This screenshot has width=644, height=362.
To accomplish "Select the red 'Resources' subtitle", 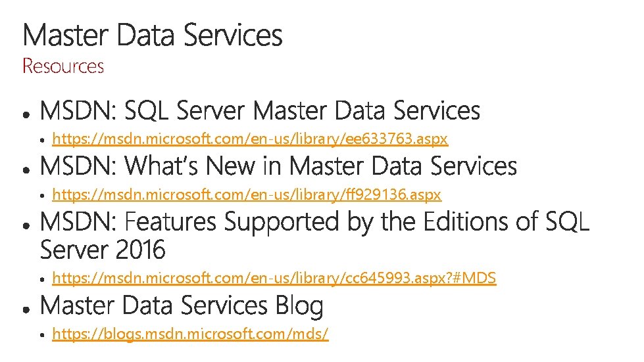I will pyautogui.click(x=63, y=66).
